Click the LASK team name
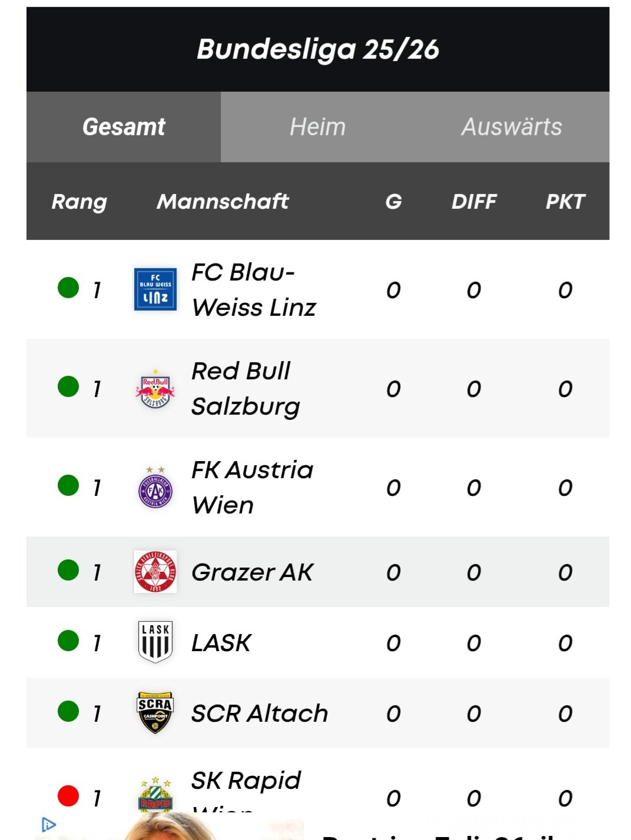Viewport: 631px width, 840px height. tap(221, 643)
